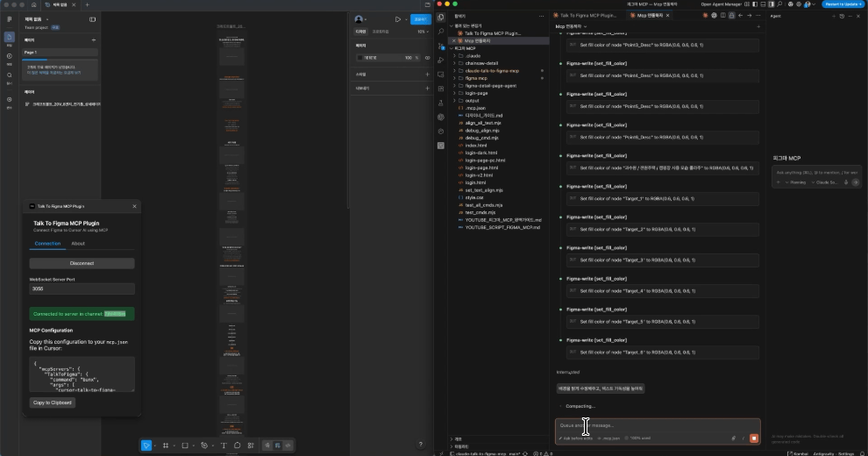Navigate back arrow in editor toolbar
Viewport: 868px width, 456px height.
point(740,16)
